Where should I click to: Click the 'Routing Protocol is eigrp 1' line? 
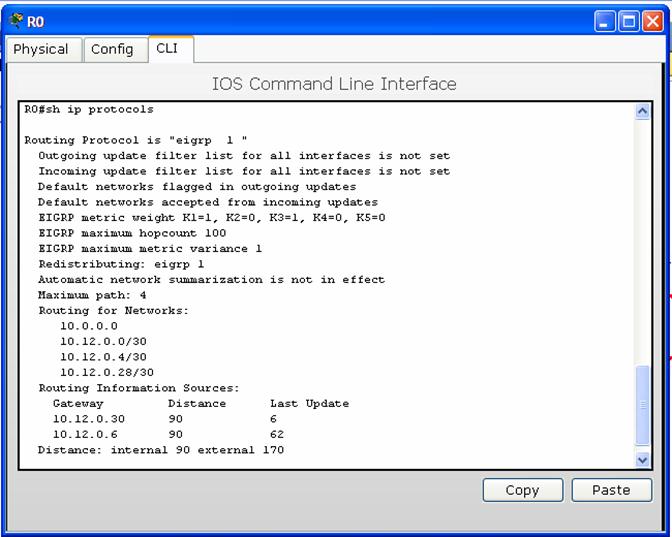click(x=136, y=140)
